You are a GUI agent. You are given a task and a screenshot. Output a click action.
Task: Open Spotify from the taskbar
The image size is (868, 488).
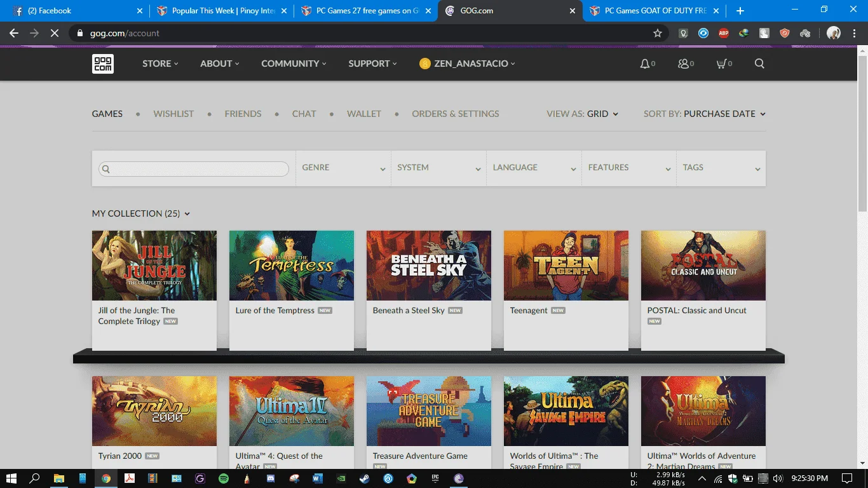tap(224, 478)
